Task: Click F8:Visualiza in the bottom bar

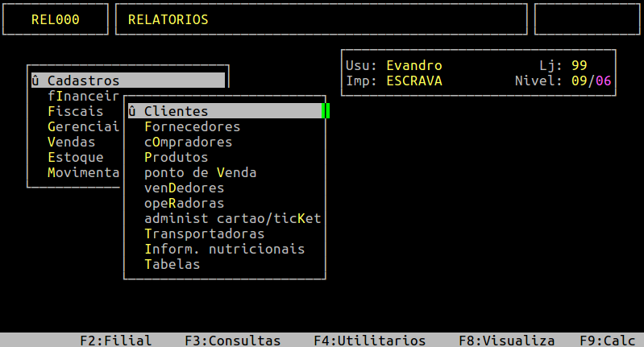Action: (506, 341)
